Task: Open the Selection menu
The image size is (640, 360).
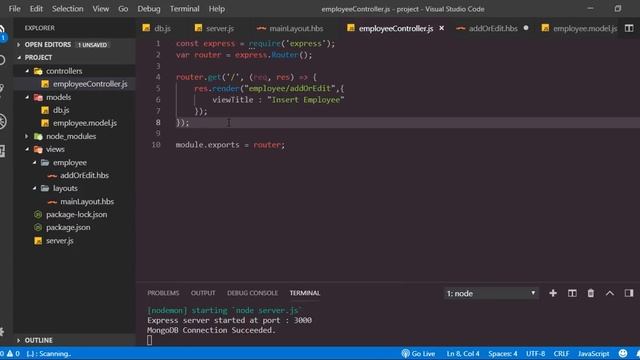Action: pos(67,9)
